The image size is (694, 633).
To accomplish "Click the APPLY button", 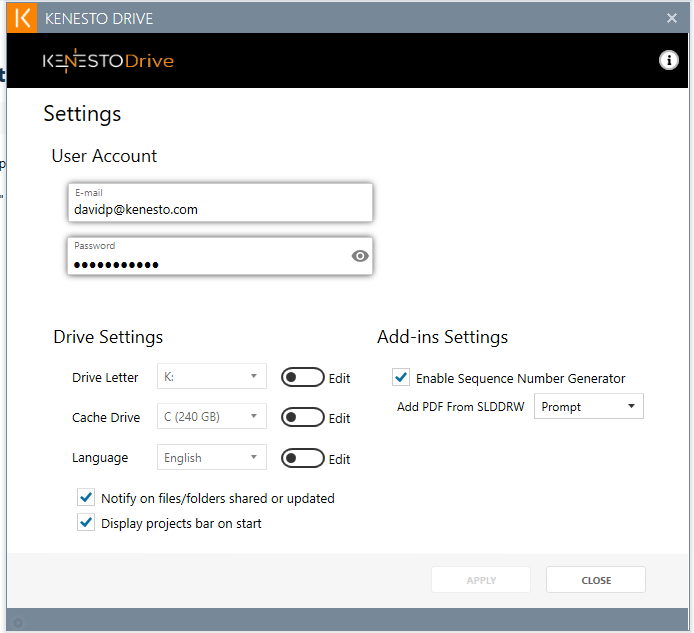I will [x=481, y=580].
